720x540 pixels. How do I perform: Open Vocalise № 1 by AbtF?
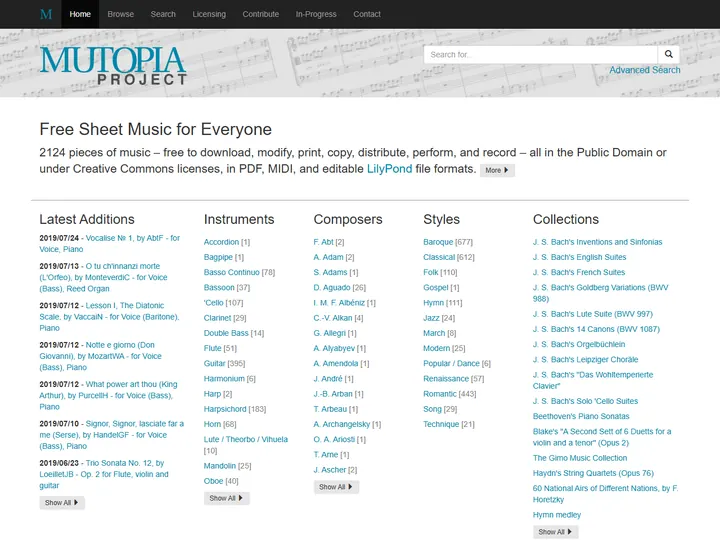pos(110,243)
